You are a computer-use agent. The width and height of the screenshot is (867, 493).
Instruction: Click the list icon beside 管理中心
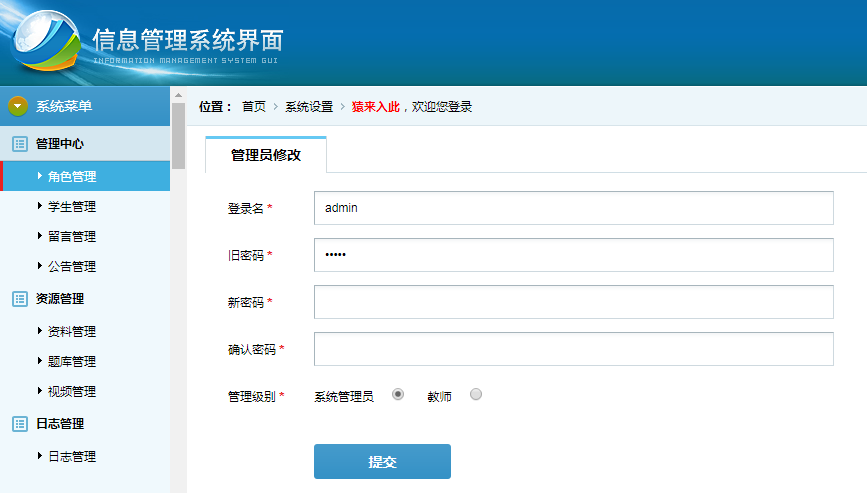point(20,144)
